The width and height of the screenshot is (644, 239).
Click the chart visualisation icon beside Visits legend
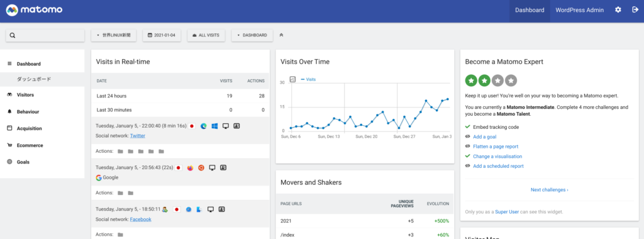coord(293,79)
